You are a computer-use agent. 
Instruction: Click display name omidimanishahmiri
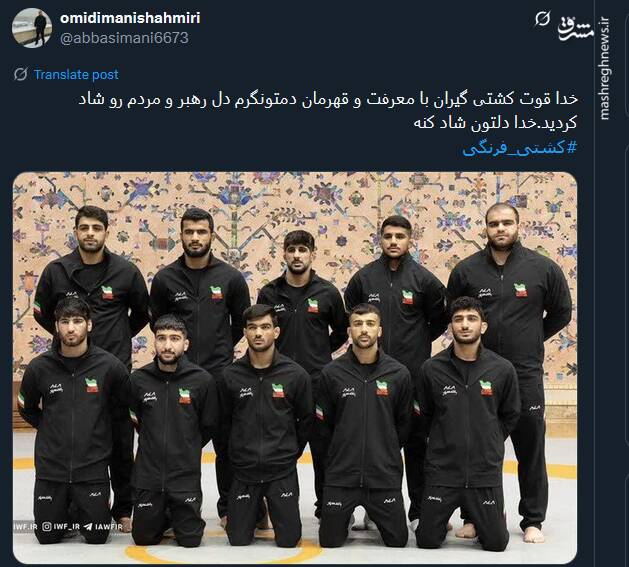coord(130,18)
